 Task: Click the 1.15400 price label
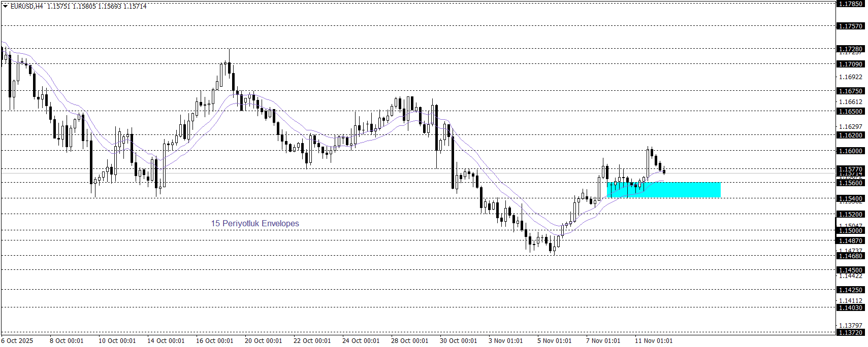[x=850, y=198]
